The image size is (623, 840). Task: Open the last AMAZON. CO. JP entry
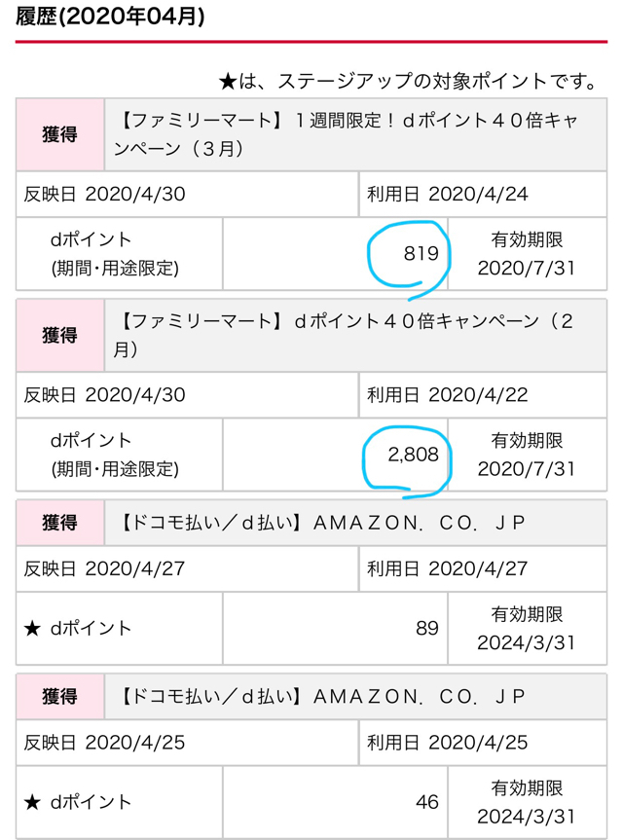(x=323, y=696)
